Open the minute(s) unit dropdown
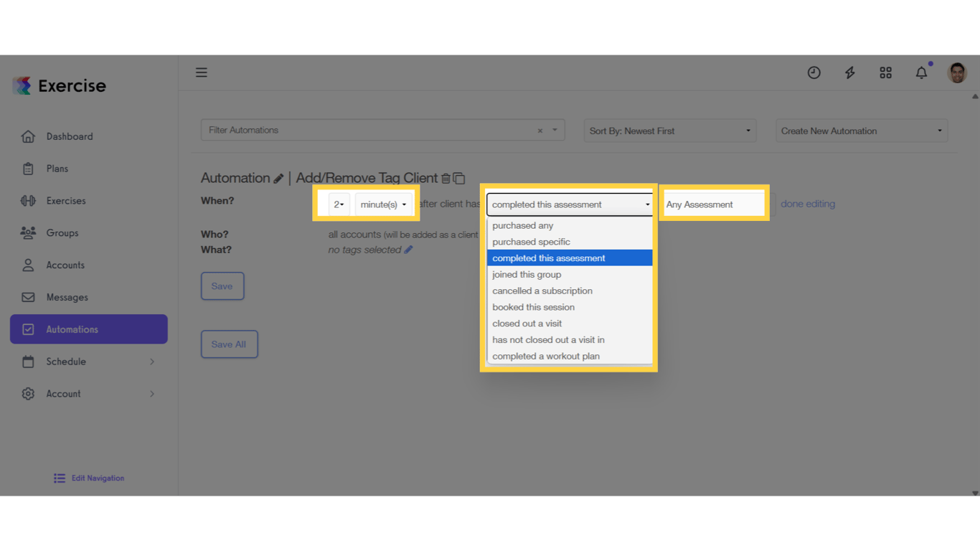Screen dimensions: 980x551 tap(384, 204)
